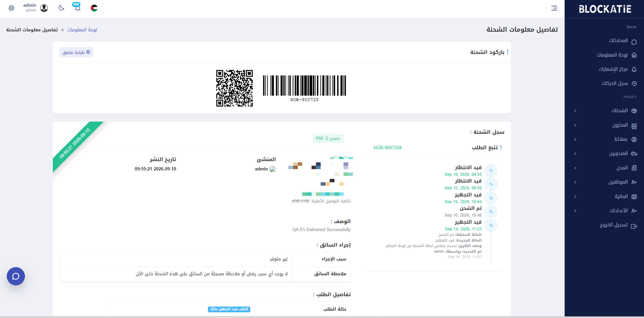This screenshot has height=318, width=644.
Task: Click the QA-01 Delivered Successfully description
Action: click(322, 230)
